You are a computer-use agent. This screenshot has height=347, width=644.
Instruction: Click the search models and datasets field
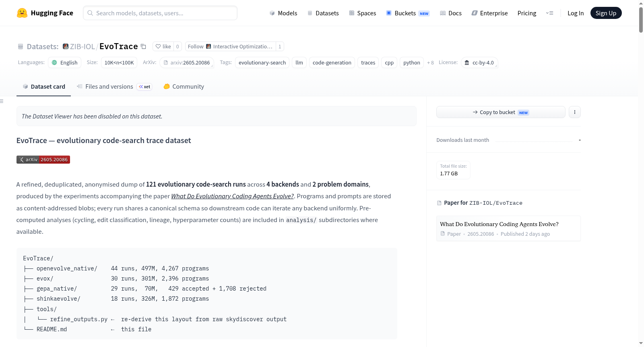160,13
